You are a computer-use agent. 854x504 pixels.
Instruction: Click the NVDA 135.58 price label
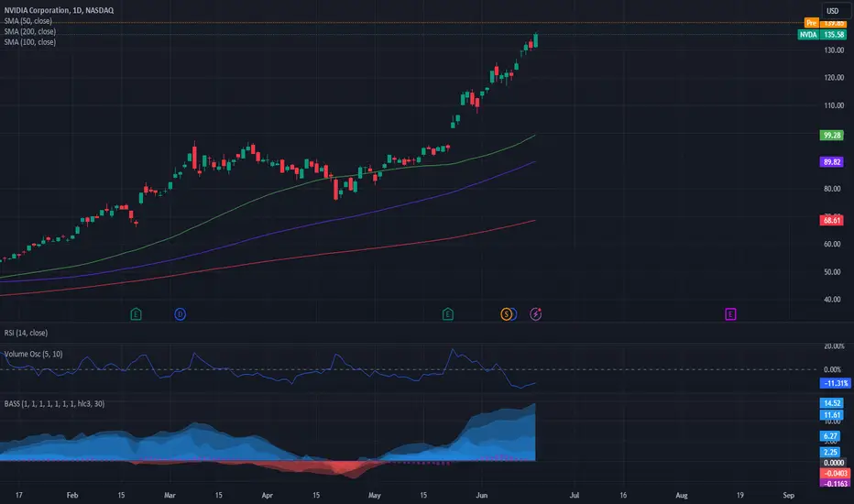[x=822, y=35]
